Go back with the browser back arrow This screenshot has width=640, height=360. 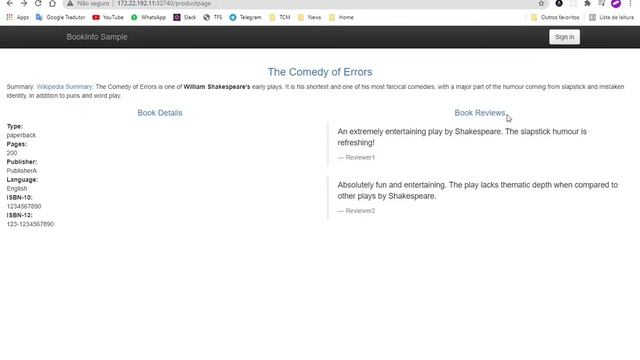click(10, 3)
